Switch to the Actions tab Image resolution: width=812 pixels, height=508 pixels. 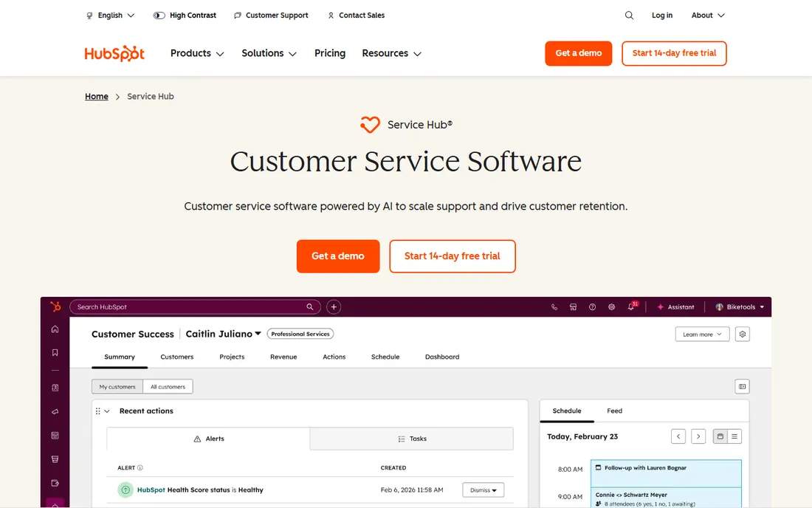tap(334, 357)
